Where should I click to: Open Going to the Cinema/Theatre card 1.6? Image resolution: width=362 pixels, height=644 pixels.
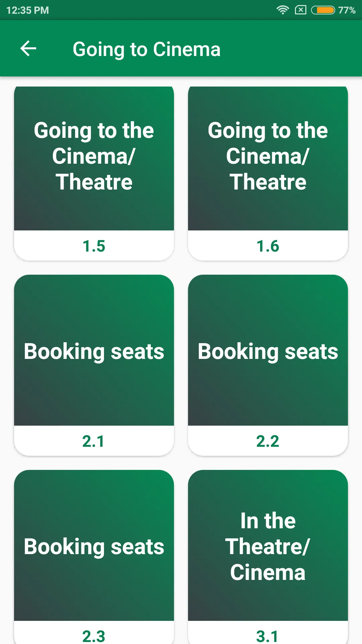pyautogui.click(x=268, y=173)
